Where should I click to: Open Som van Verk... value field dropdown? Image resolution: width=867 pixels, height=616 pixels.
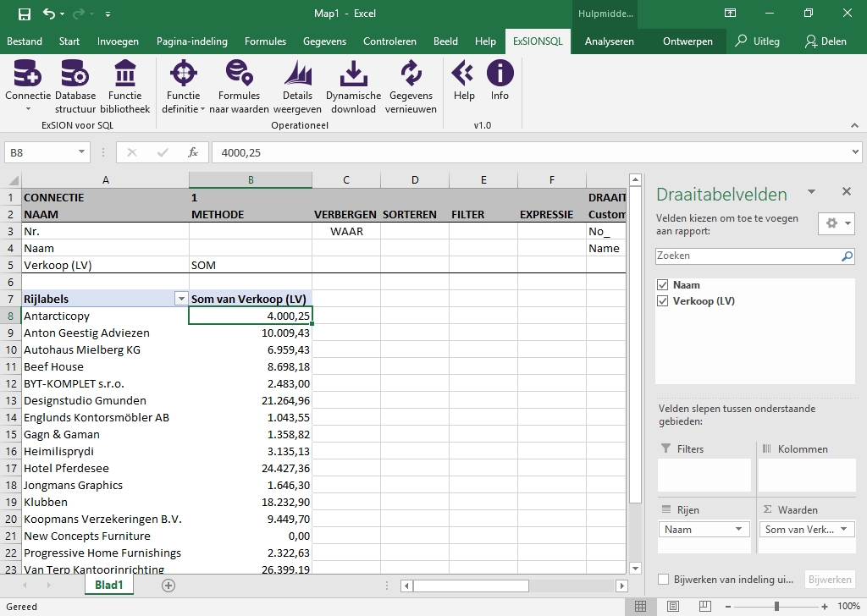[x=844, y=529]
